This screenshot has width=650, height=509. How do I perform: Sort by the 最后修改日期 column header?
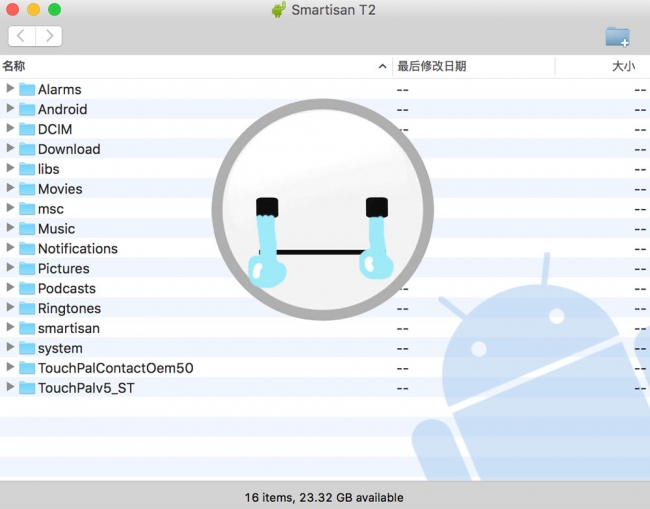[432, 66]
